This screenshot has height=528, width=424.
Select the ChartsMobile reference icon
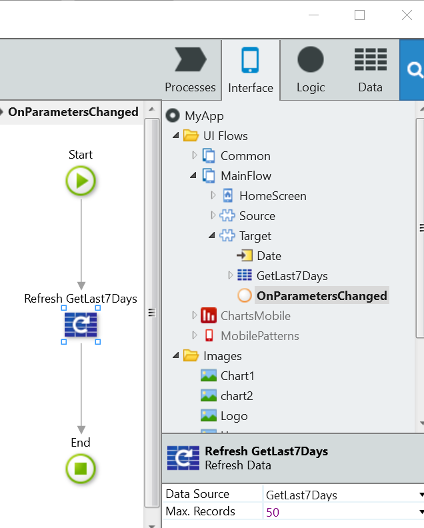pos(208,316)
